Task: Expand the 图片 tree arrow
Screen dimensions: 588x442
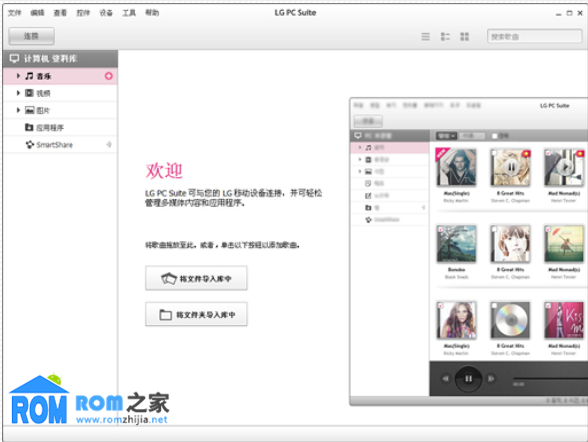Action: click(x=18, y=110)
